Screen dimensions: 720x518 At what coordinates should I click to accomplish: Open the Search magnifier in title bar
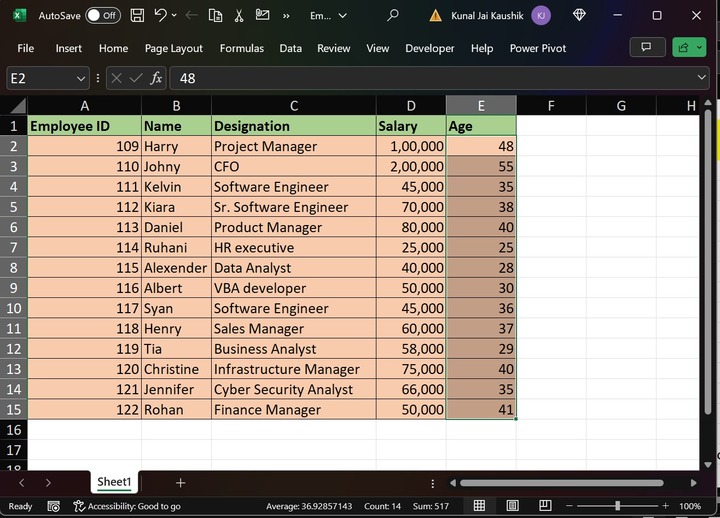[392, 16]
